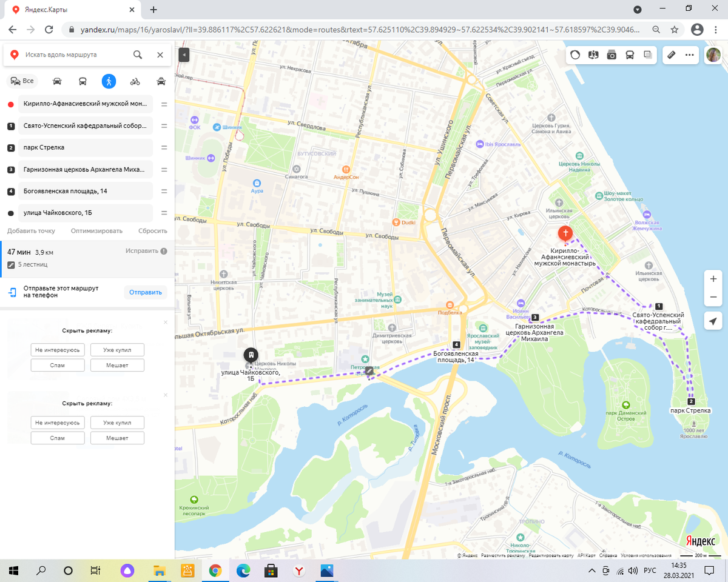This screenshot has height=582, width=728.
Task: Select the public transport route mode
Action: point(83,81)
